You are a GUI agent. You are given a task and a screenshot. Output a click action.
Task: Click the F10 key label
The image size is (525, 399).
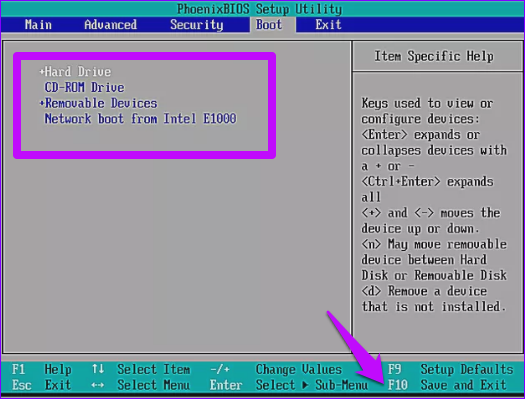pyautogui.click(x=398, y=385)
